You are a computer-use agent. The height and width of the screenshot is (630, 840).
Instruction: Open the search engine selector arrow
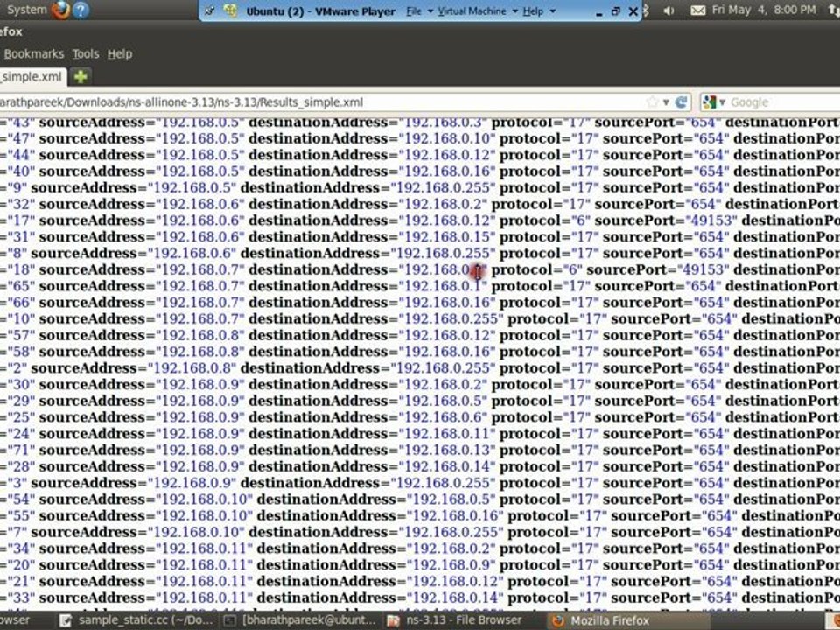pyautogui.click(x=722, y=101)
